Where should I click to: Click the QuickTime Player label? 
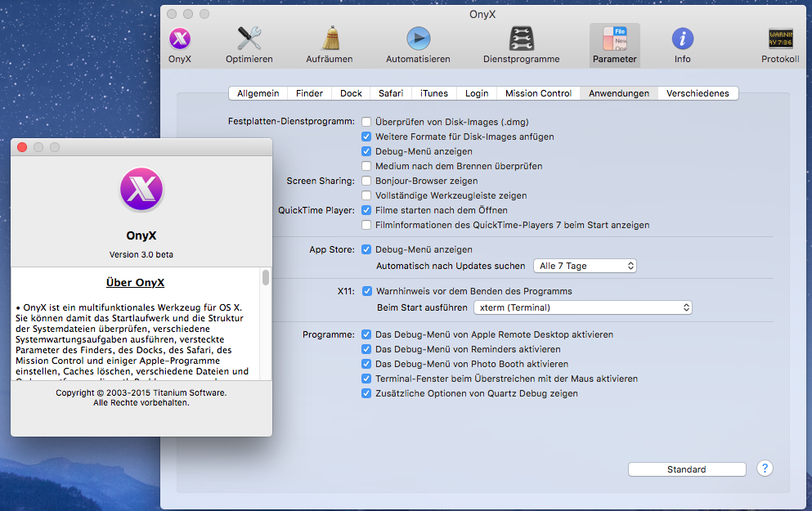coord(316,210)
